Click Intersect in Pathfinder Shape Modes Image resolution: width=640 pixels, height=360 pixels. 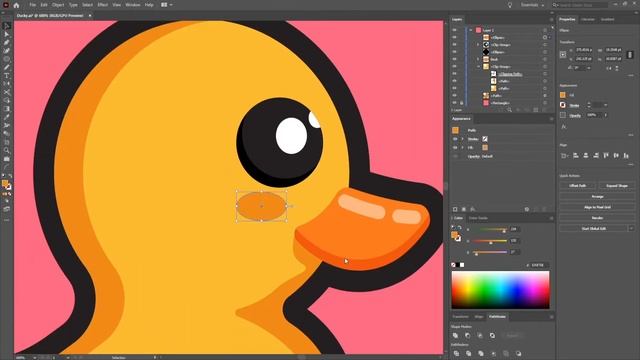click(x=480, y=336)
